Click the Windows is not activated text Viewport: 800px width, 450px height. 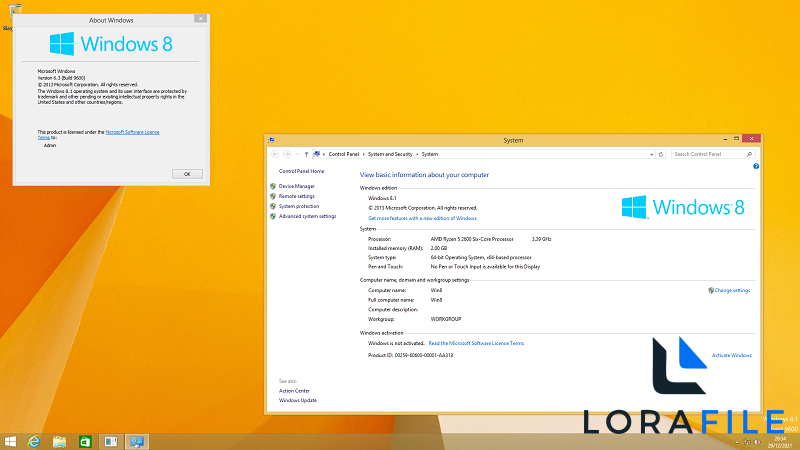pyautogui.click(x=396, y=343)
